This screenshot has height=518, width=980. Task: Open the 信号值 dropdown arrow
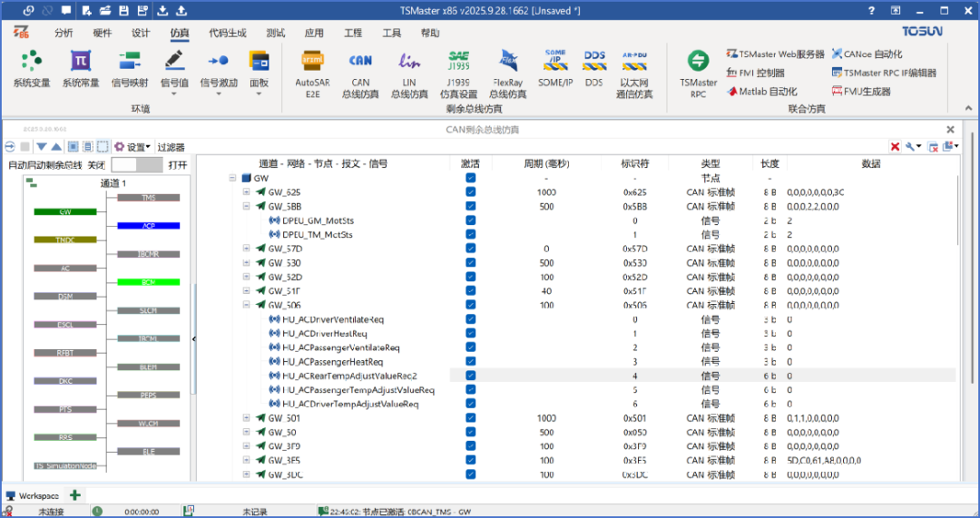[174, 94]
